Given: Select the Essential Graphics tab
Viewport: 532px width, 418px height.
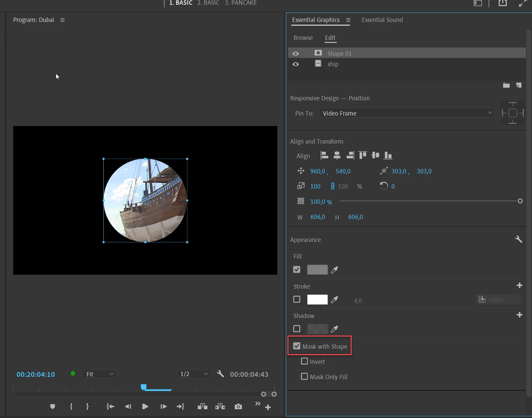Looking at the screenshot, I should [x=315, y=20].
